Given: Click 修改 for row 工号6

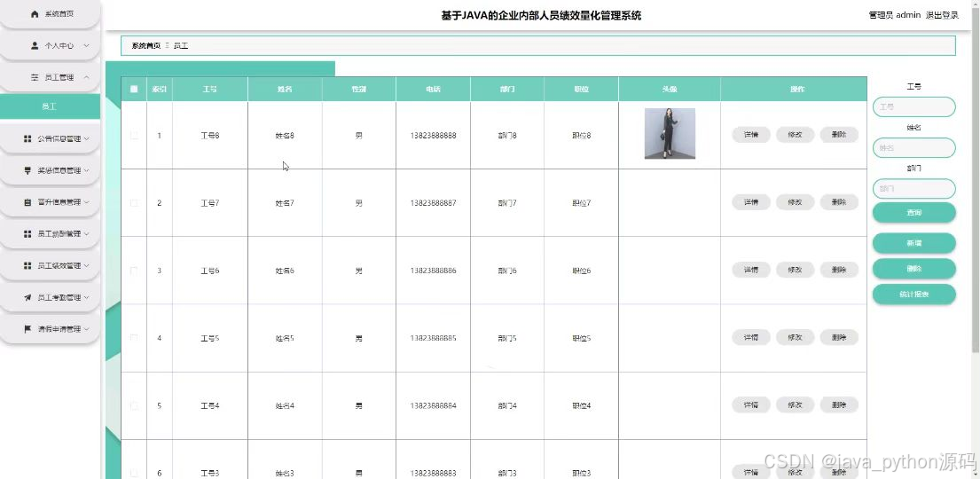Looking at the screenshot, I should pos(795,270).
